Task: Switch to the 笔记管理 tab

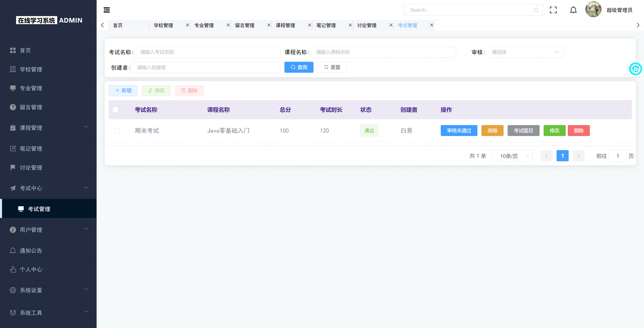Action: point(326,25)
